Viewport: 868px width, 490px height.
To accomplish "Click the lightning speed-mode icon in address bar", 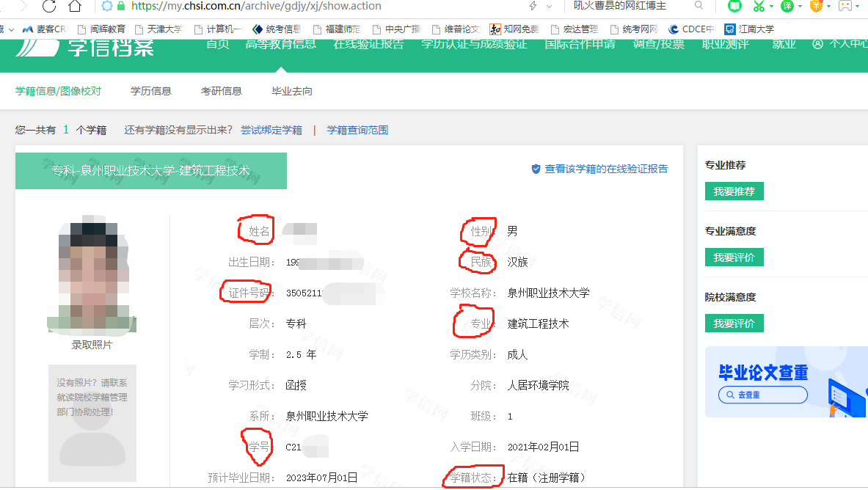I will (533, 6).
